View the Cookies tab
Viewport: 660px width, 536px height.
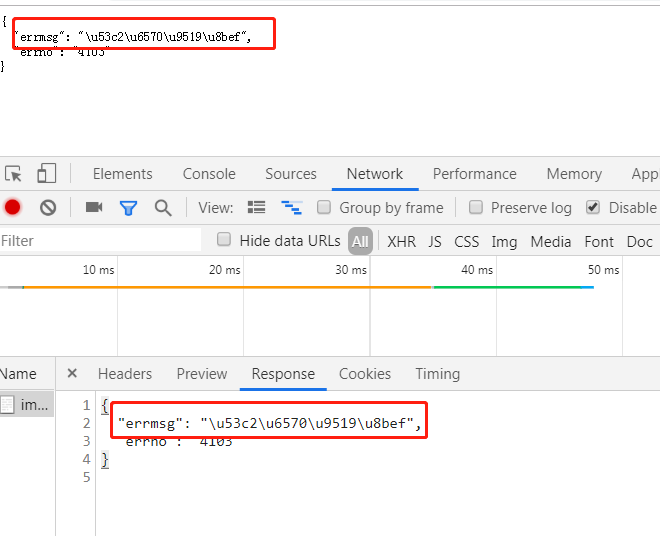pos(365,373)
